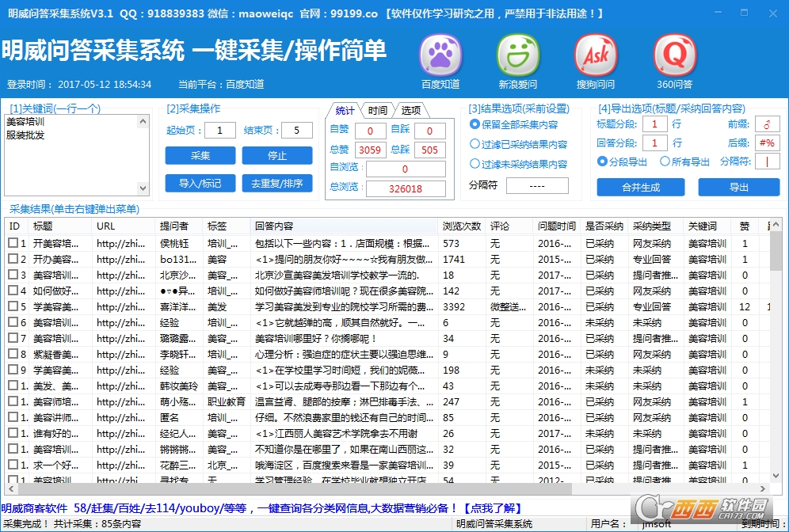Click the 导出 button
Screen dimensions: 789x532
click(738, 187)
